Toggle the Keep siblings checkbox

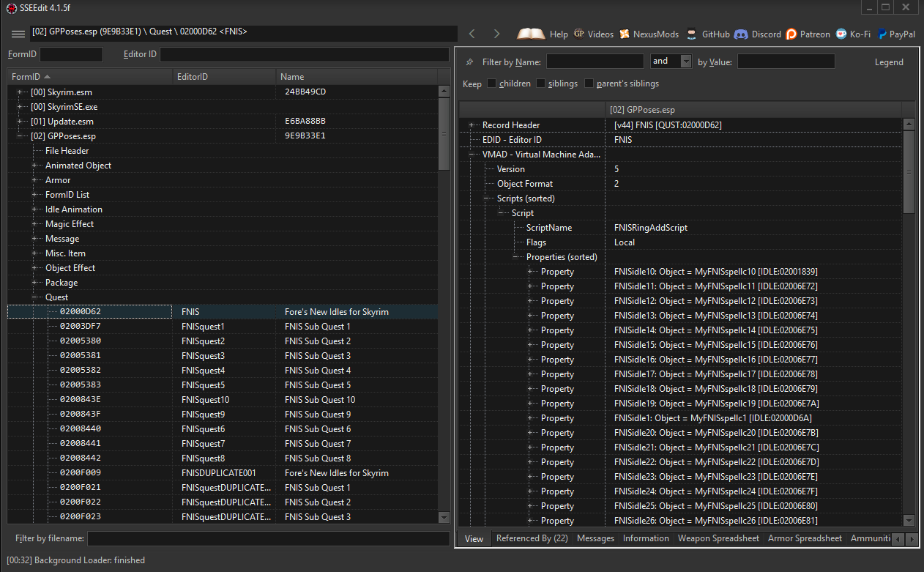541,83
